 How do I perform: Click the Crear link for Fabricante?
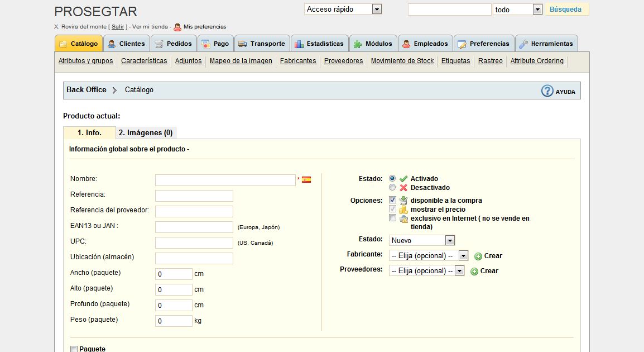click(x=493, y=256)
